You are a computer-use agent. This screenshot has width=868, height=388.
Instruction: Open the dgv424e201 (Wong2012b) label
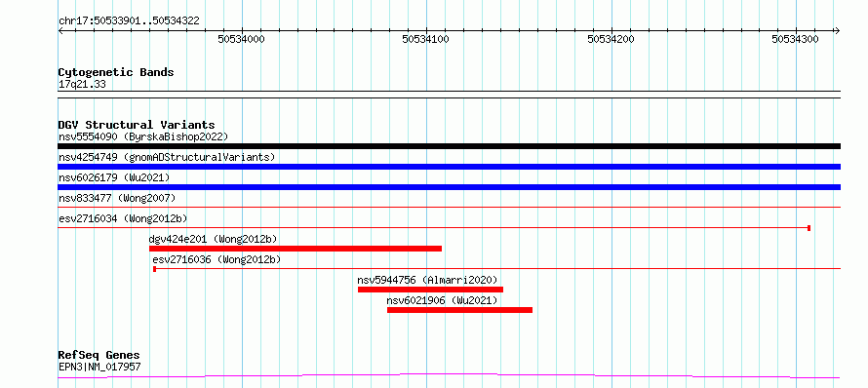pos(214,239)
